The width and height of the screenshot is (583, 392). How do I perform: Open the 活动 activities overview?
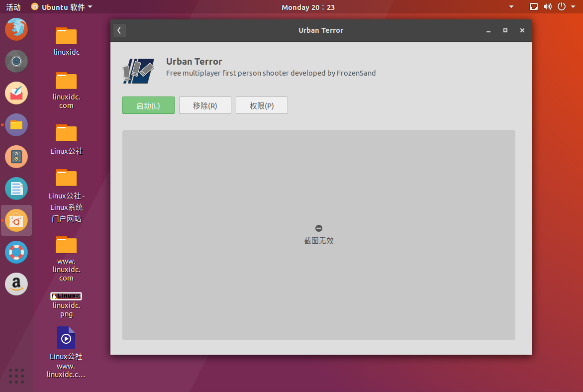pos(13,7)
